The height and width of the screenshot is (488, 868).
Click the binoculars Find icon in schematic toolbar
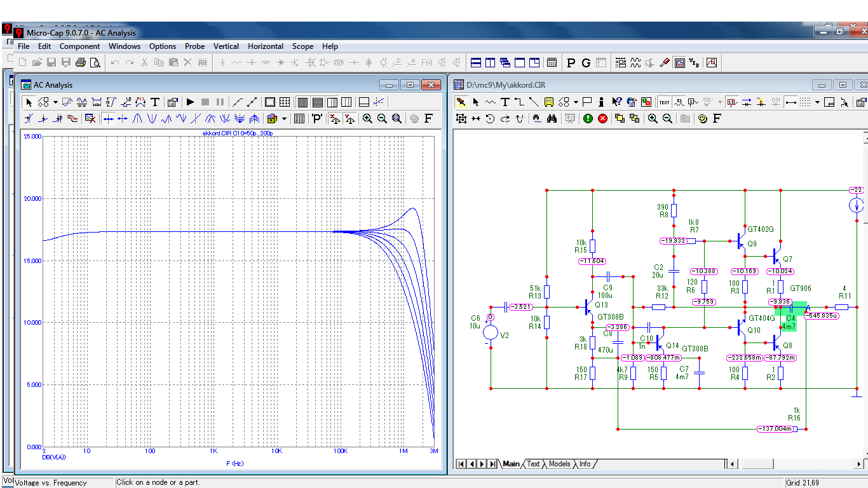click(552, 118)
